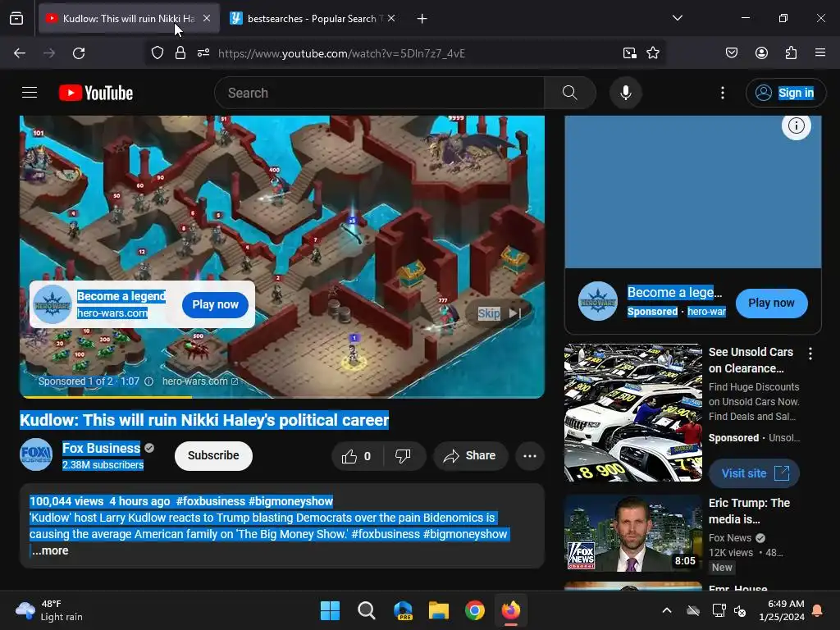840x630 pixels.
Task: Dislike the video with thumbs down
Action: 404,456
